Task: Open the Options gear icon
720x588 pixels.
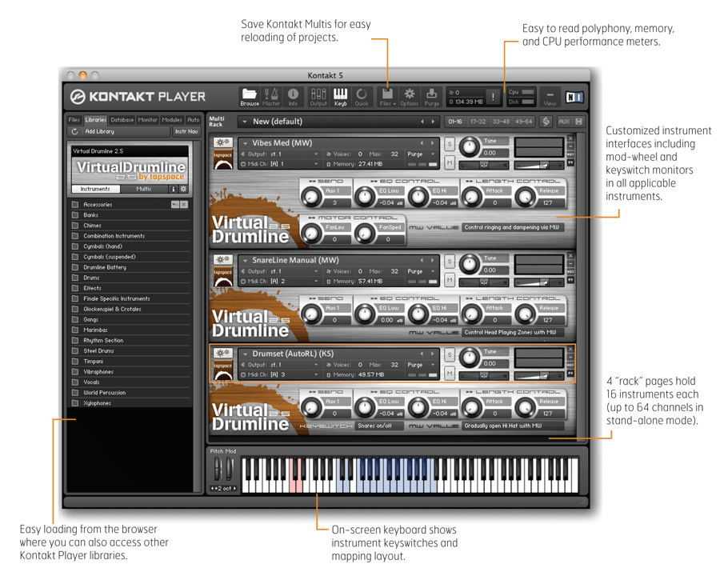Action: [410, 97]
